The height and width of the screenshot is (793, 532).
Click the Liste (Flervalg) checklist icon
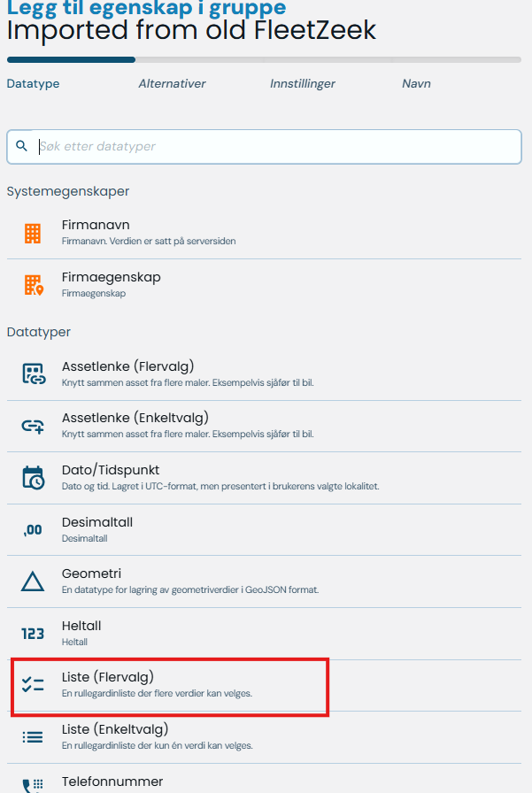click(33, 684)
